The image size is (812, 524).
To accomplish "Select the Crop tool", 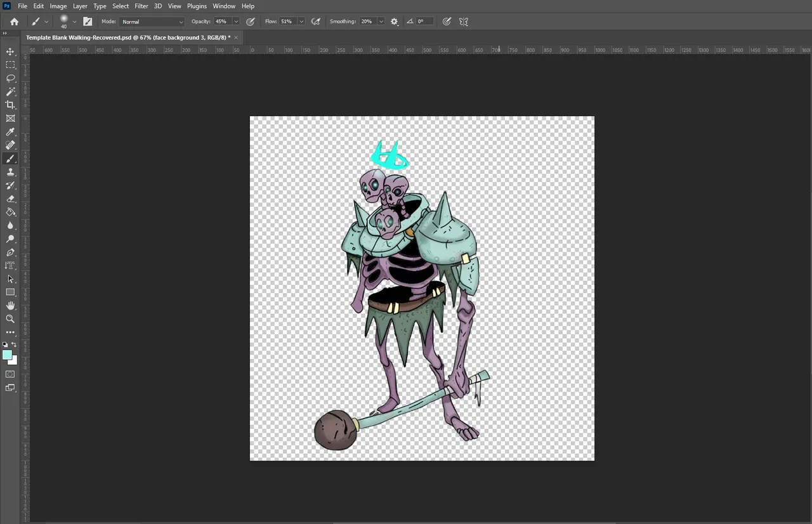I will click(10, 105).
